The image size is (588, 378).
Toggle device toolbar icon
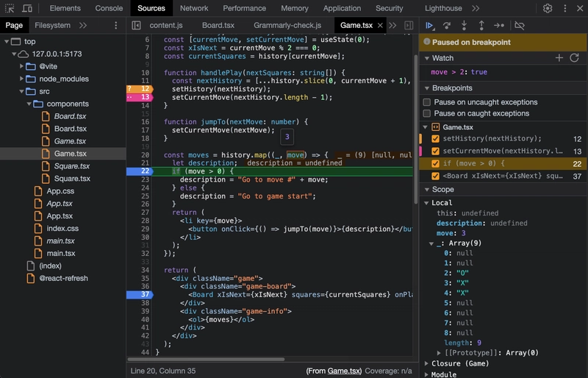pos(27,8)
